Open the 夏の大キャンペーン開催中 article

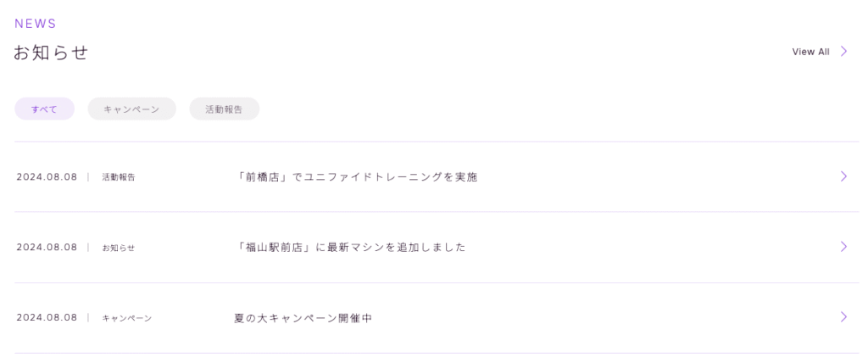[303, 318]
